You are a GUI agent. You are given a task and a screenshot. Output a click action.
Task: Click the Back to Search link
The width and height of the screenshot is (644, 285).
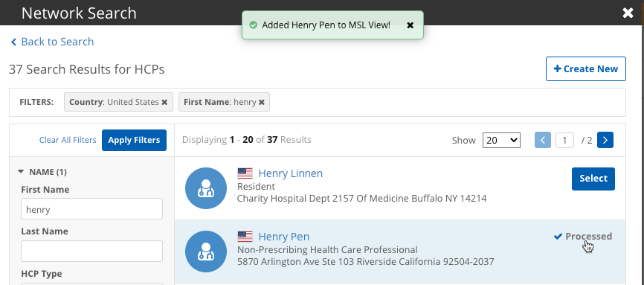click(x=52, y=42)
